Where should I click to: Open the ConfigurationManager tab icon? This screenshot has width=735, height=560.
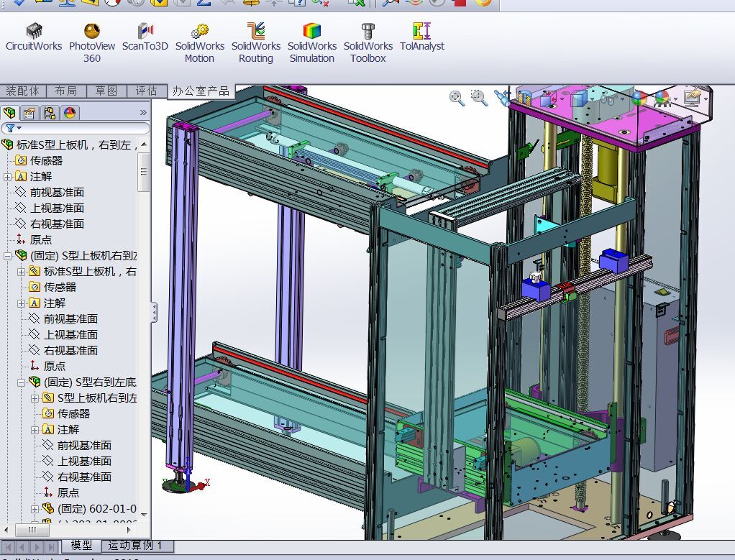(49, 113)
